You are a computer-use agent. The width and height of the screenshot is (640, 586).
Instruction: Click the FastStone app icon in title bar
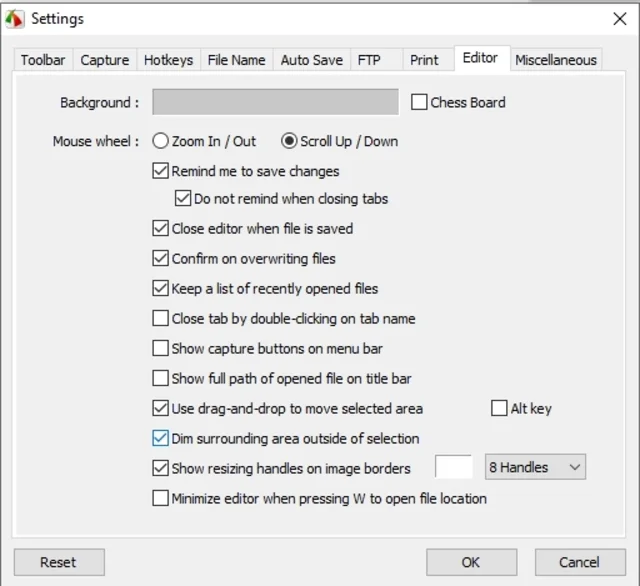pyautogui.click(x=15, y=19)
